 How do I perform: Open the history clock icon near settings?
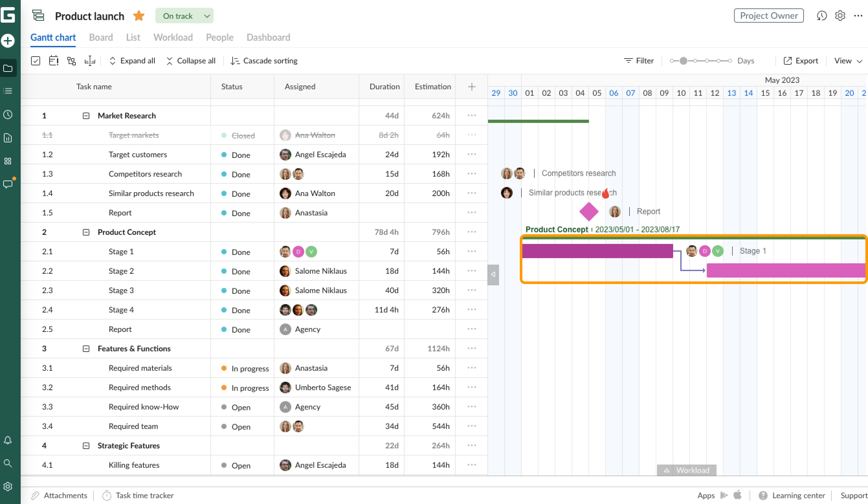[x=822, y=16]
